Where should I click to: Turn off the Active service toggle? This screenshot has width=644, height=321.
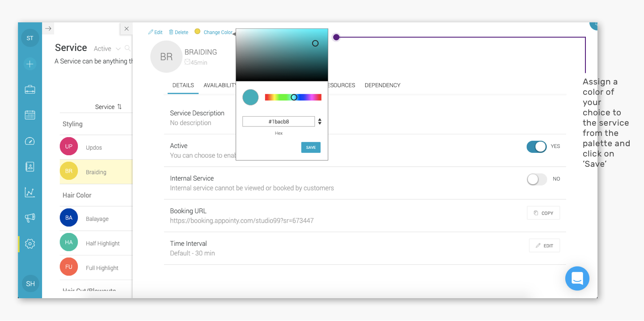click(x=537, y=147)
